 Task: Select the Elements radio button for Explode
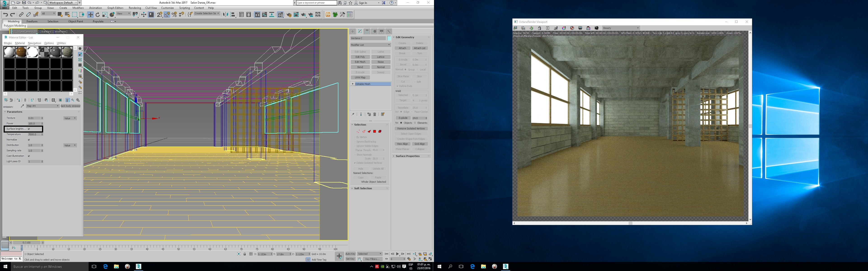(415, 123)
